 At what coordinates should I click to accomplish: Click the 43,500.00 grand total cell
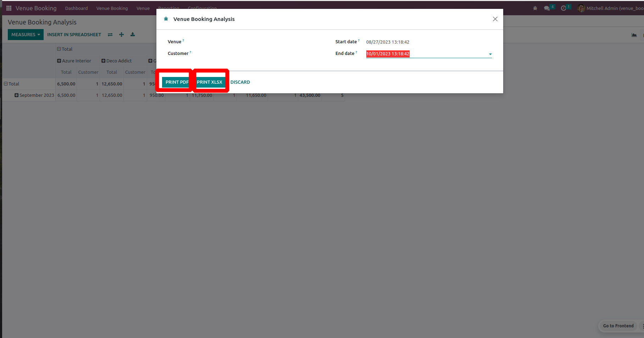click(310, 95)
